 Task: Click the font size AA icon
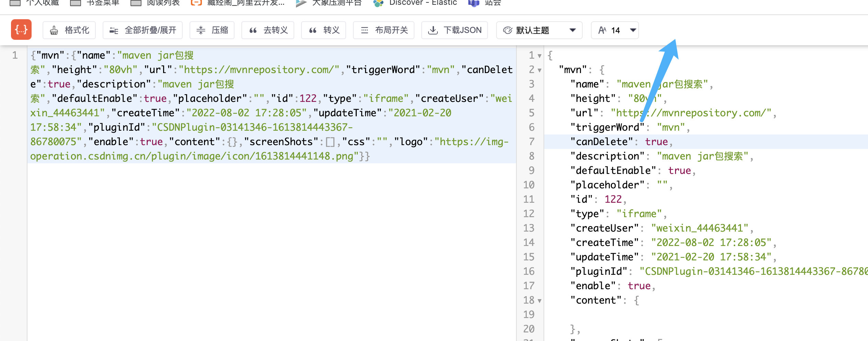pos(602,31)
